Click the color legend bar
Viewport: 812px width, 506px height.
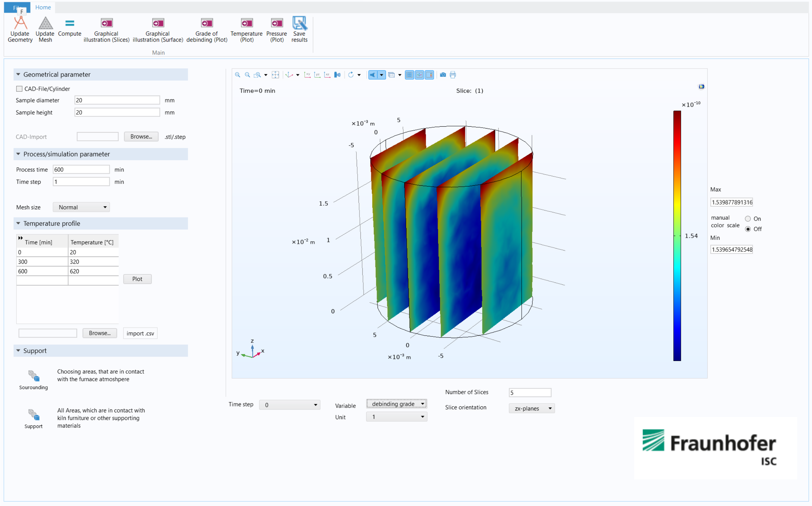(x=677, y=236)
